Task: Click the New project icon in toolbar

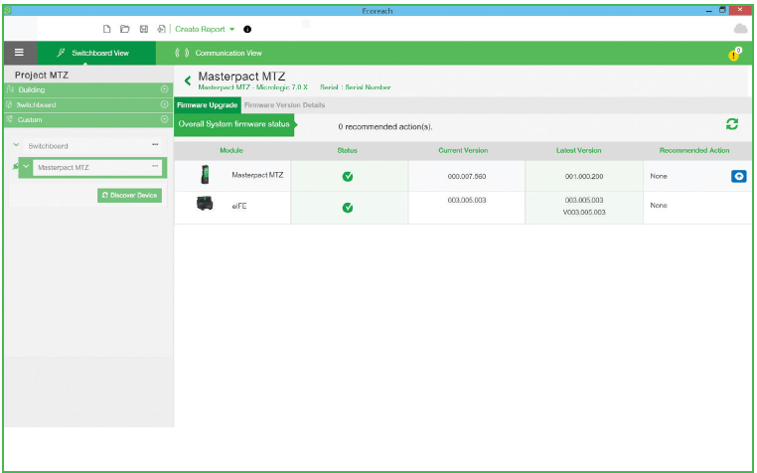Action: 107,29
